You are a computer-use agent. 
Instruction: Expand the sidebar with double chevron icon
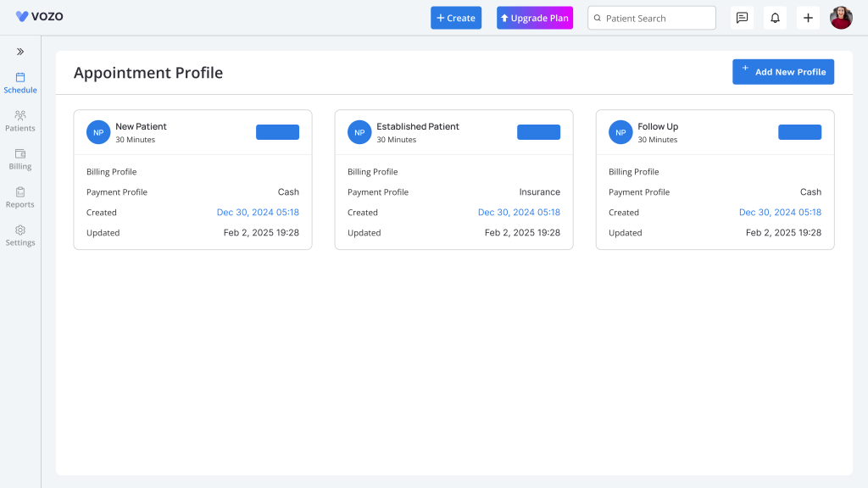pyautogui.click(x=20, y=52)
